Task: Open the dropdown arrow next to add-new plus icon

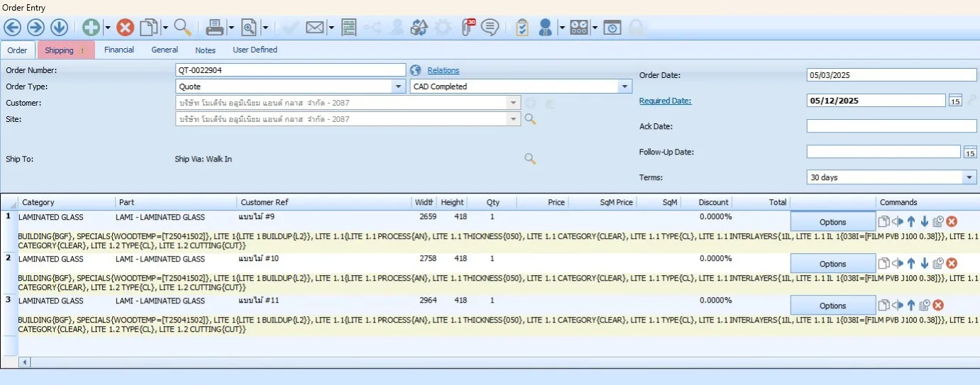Action: [x=107, y=28]
